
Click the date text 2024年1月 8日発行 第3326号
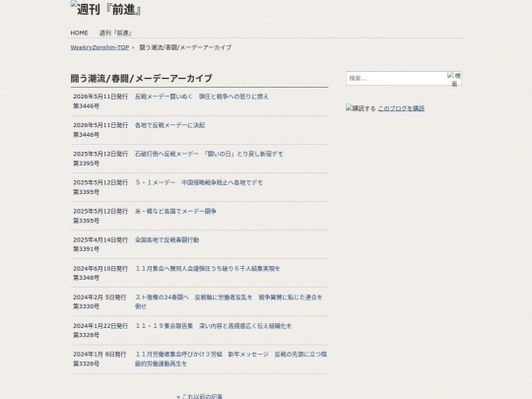(100, 359)
